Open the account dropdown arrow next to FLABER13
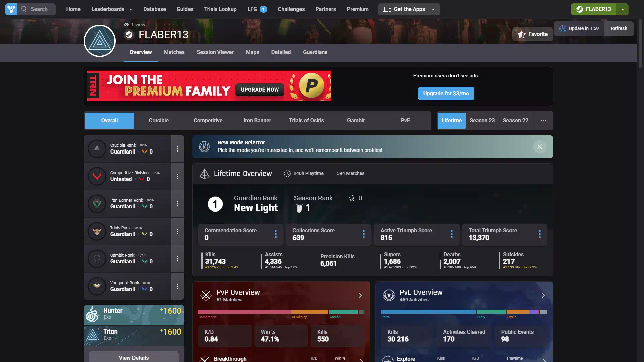The height and width of the screenshot is (362, 644). pyautogui.click(x=623, y=9)
